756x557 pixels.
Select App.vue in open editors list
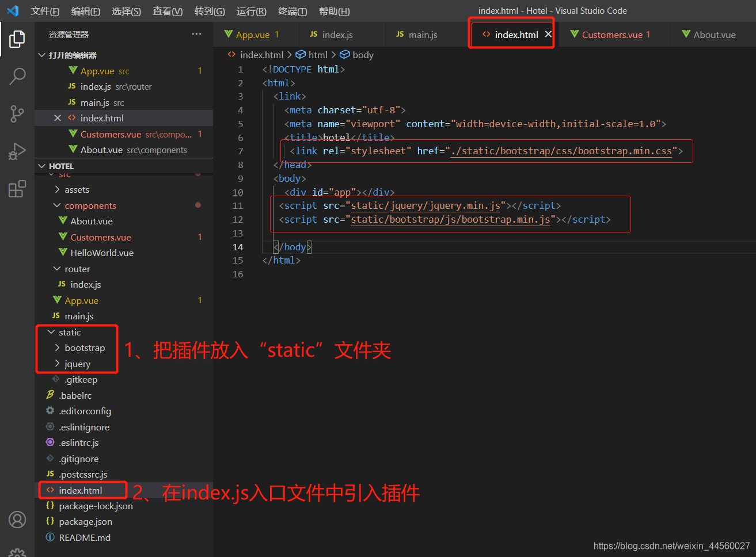click(x=124, y=71)
